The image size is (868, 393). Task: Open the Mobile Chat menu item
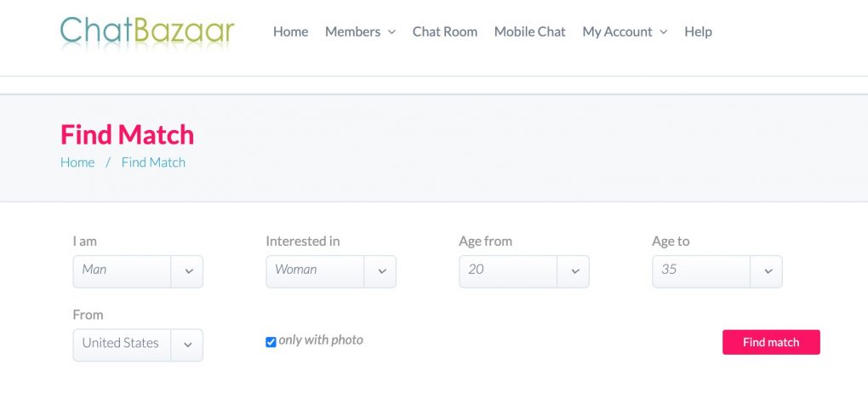(529, 31)
